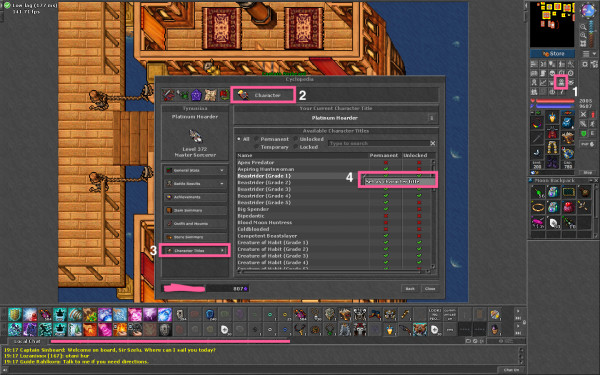Click the Back button in Cyclopedia
The image size is (600, 375).
(410, 289)
